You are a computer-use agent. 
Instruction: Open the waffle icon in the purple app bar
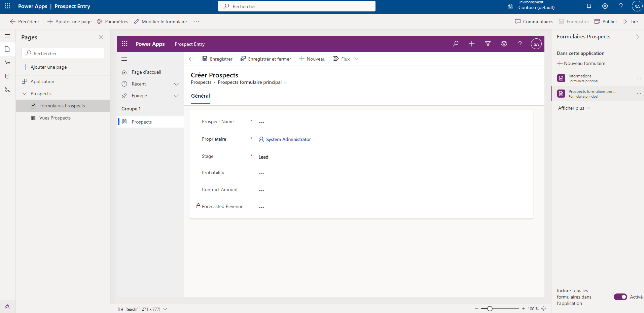[125, 44]
